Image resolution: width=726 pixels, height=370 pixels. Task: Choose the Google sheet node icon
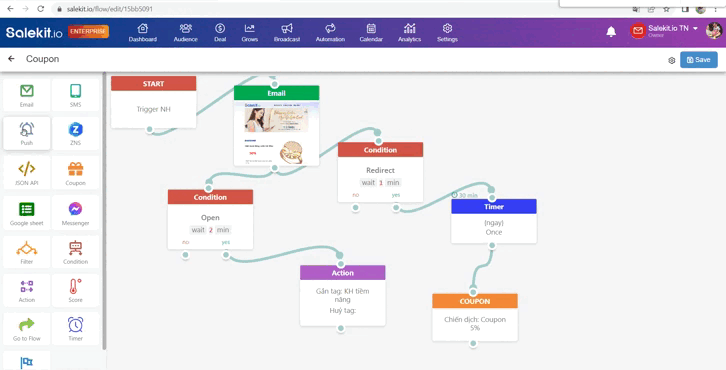27,209
